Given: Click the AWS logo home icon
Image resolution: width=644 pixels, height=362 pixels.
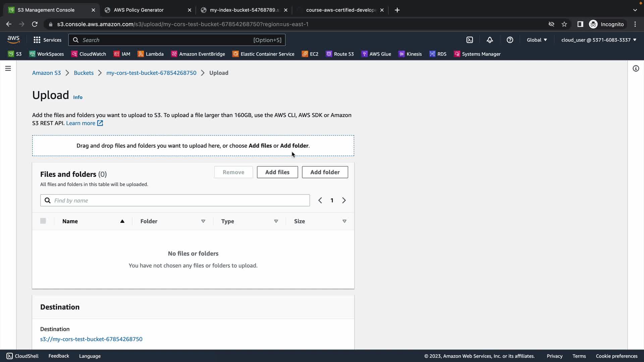Looking at the screenshot, I should [x=13, y=40].
